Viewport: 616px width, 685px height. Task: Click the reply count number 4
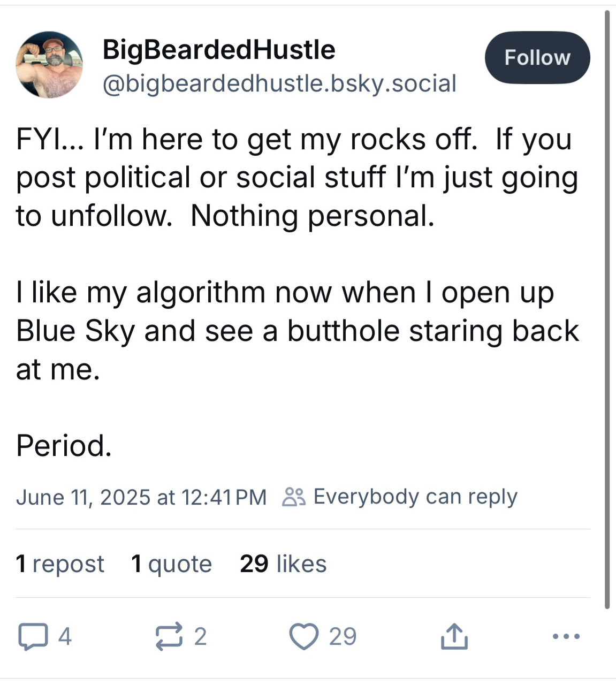[x=65, y=636]
